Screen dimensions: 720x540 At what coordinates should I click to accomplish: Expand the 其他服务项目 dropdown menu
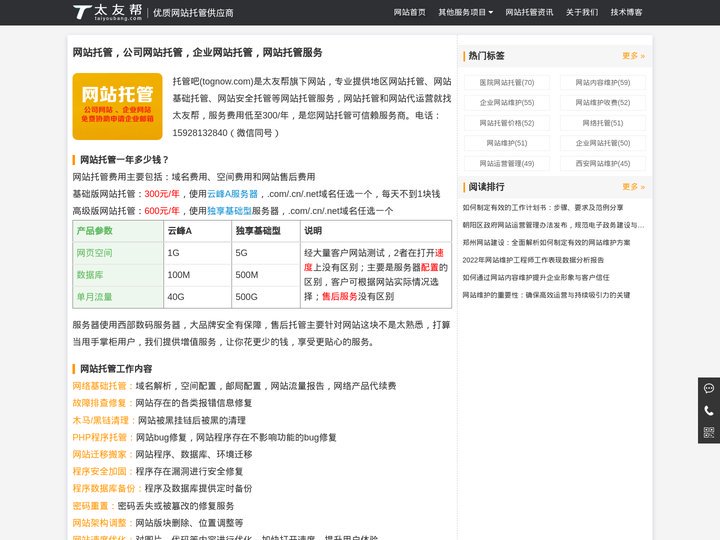pyautogui.click(x=466, y=12)
